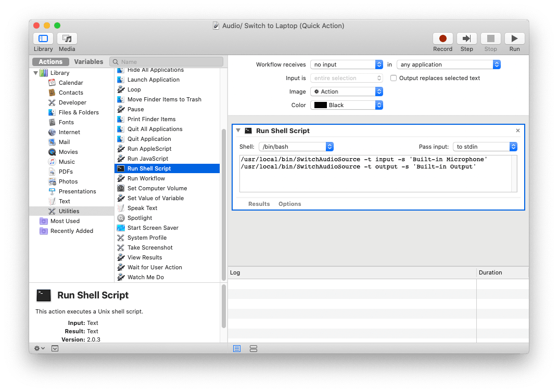Screen dimensions: 558x392
Task: Click the Name search field
Action: pyautogui.click(x=166, y=62)
